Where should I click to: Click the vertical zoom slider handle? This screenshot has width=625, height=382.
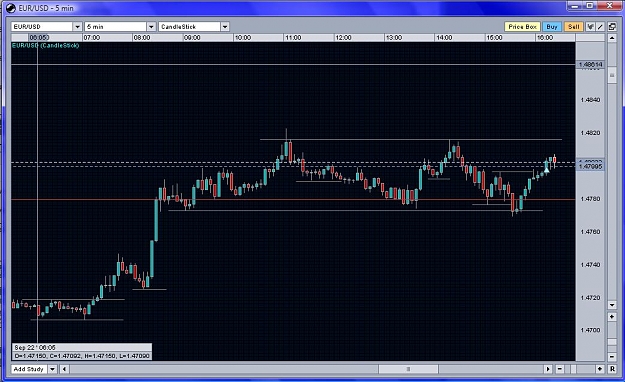[612, 343]
